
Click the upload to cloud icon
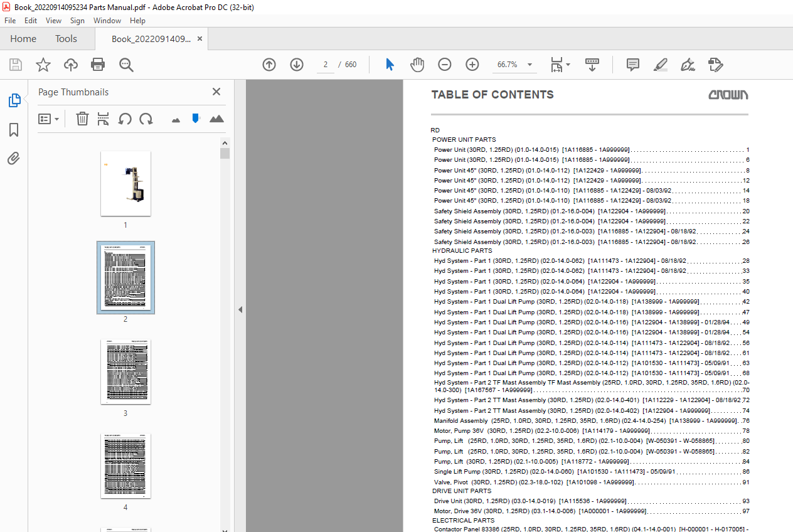[71, 65]
